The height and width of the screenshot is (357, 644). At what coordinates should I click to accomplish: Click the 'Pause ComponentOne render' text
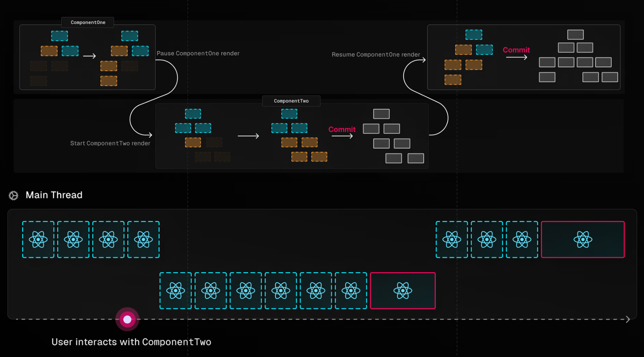click(198, 53)
